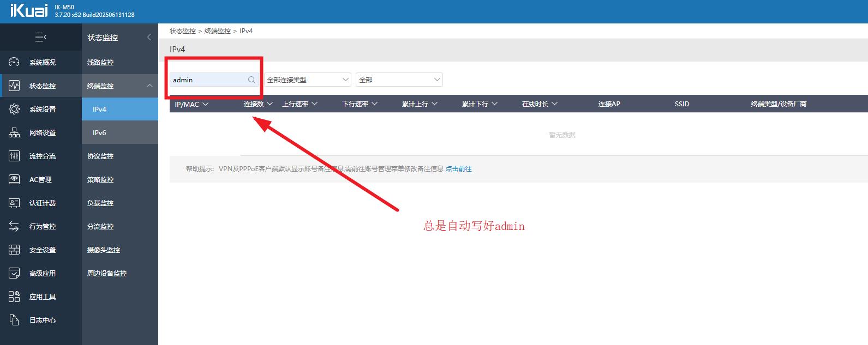Click the Log Center (日志中心) icon
Viewport: 868px width, 345px height.
pyautogui.click(x=14, y=320)
